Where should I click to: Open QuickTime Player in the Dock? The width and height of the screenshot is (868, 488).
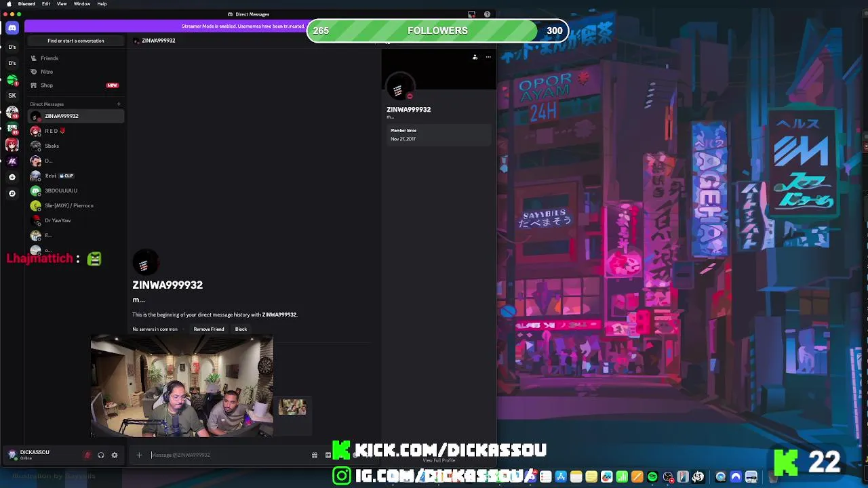(x=720, y=477)
